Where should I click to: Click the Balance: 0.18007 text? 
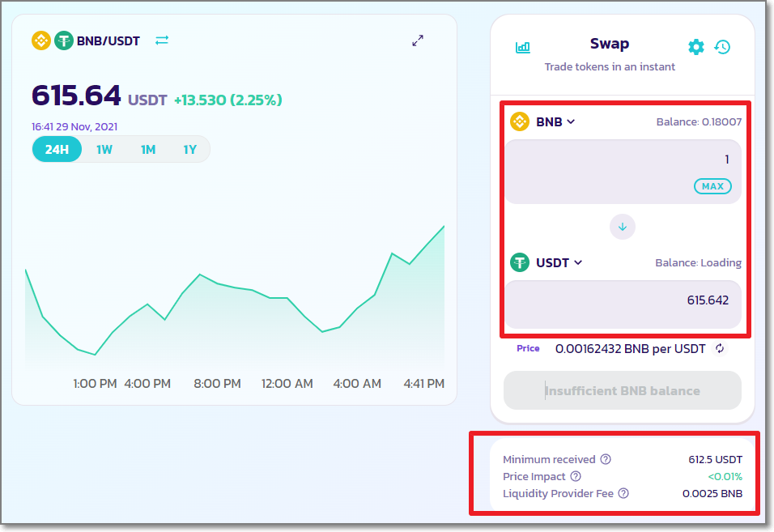pos(699,122)
